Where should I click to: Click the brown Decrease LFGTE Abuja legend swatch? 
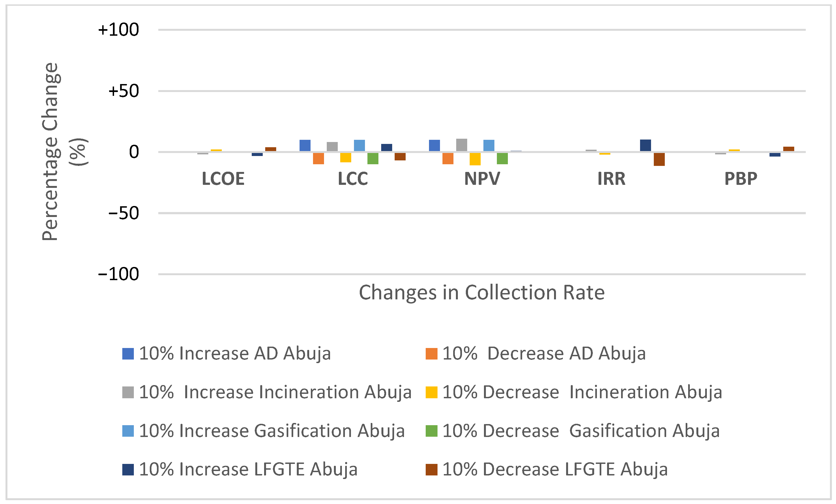pyautogui.click(x=431, y=470)
